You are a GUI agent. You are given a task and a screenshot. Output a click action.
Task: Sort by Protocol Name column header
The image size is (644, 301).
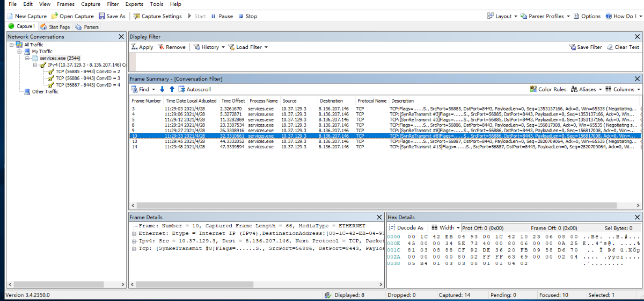372,101
